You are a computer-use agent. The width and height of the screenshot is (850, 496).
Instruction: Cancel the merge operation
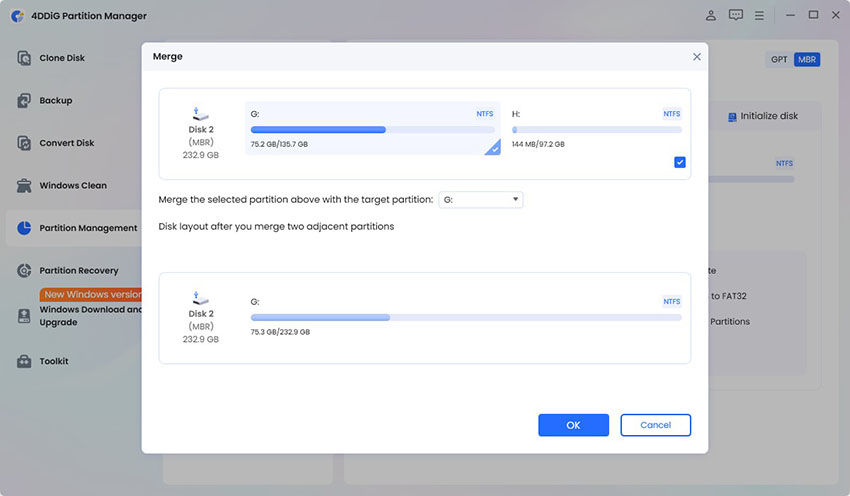(x=655, y=425)
